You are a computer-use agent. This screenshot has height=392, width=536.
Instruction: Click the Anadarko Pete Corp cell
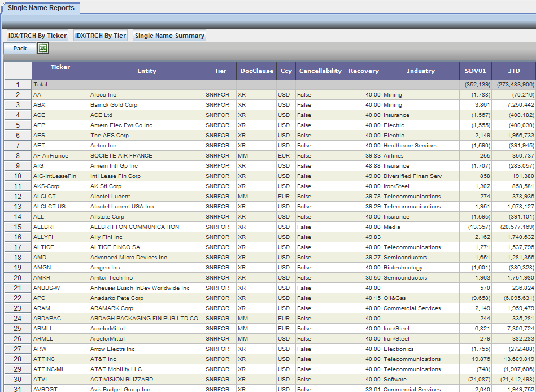pyautogui.click(x=147, y=298)
